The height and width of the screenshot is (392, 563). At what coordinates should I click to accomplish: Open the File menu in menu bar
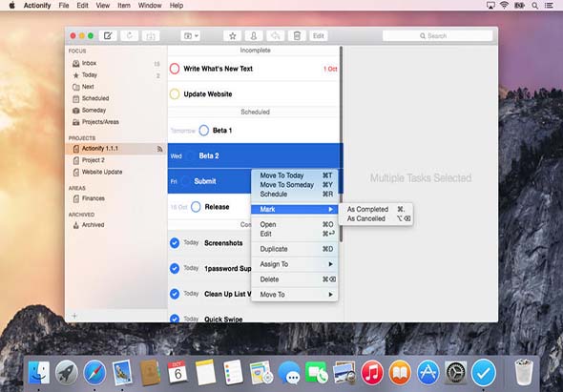point(64,6)
